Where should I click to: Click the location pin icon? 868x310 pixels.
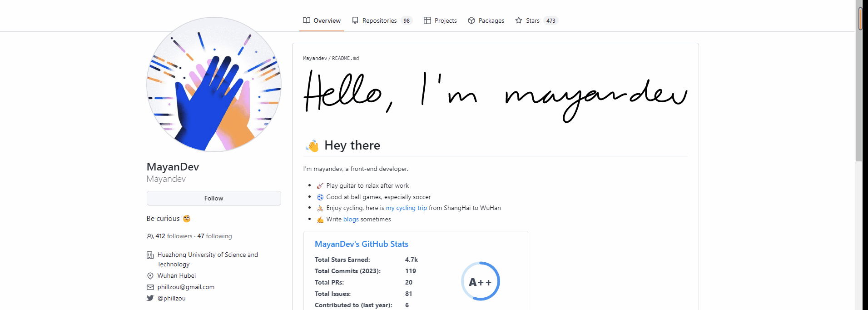coord(150,276)
